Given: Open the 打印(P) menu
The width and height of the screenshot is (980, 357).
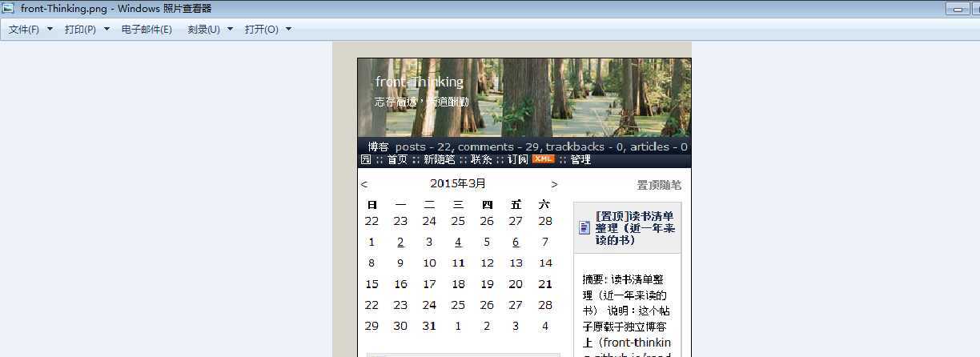Looking at the screenshot, I should pyautogui.click(x=80, y=30).
